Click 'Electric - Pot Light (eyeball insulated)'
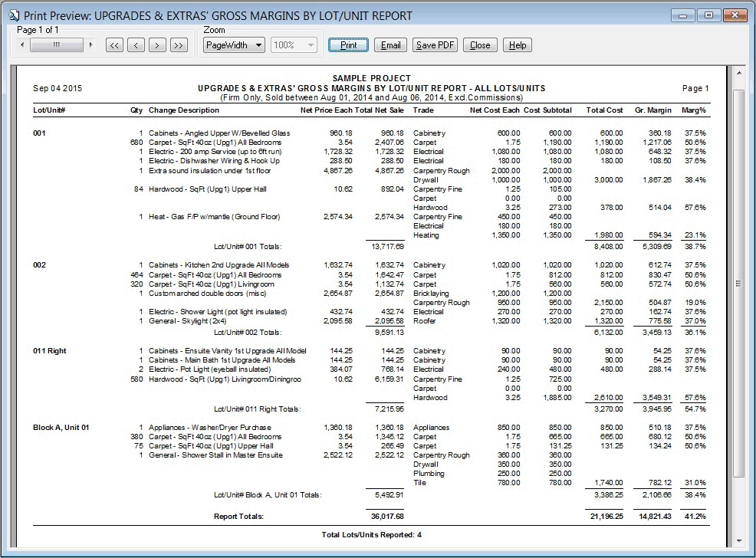Screen dimensions: 756x558 click(x=210, y=369)
